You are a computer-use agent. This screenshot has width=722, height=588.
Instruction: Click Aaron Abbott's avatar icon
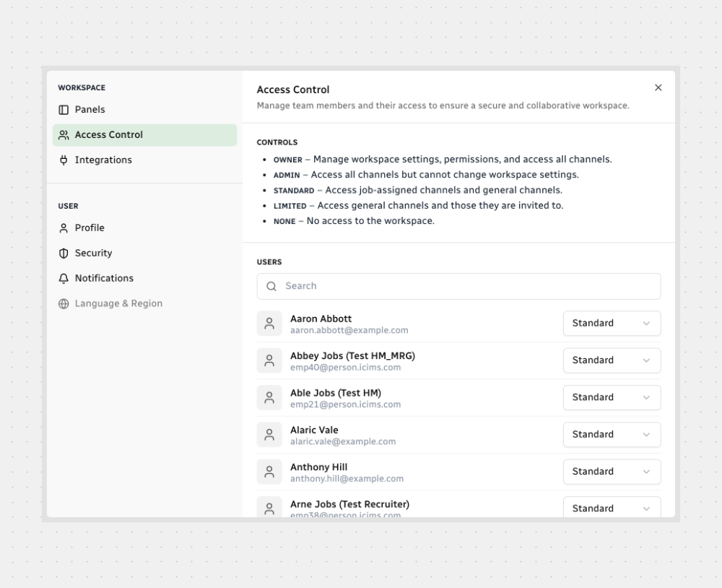269,324
